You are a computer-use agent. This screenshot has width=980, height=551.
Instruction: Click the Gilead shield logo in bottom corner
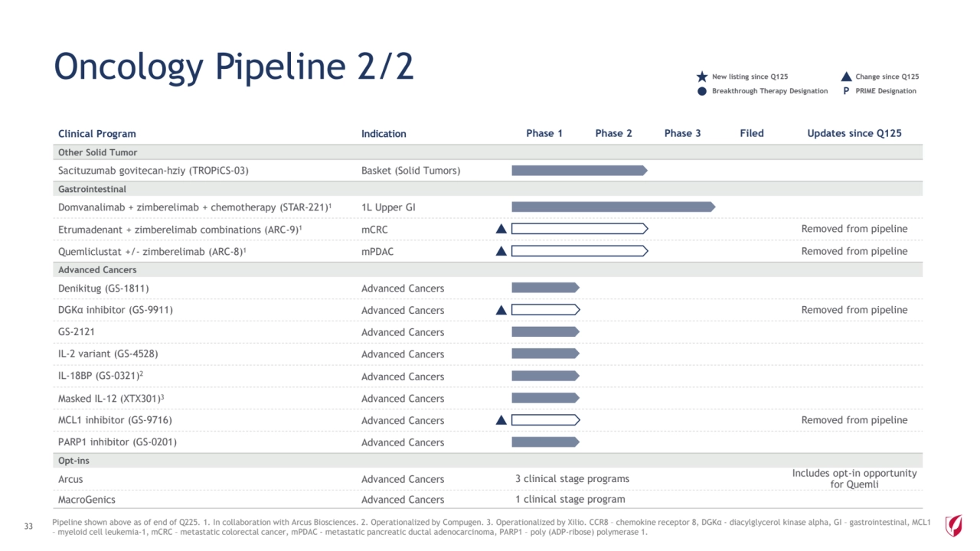[x=953, y=525]
